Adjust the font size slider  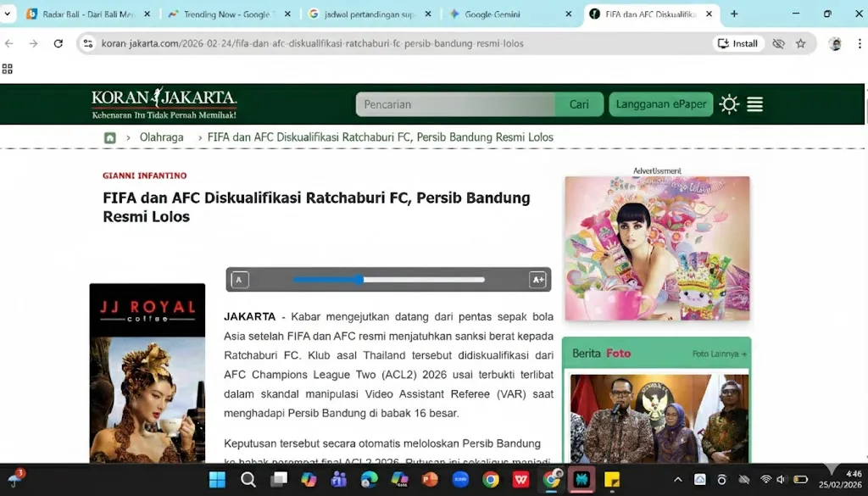(x=388, y=280)
